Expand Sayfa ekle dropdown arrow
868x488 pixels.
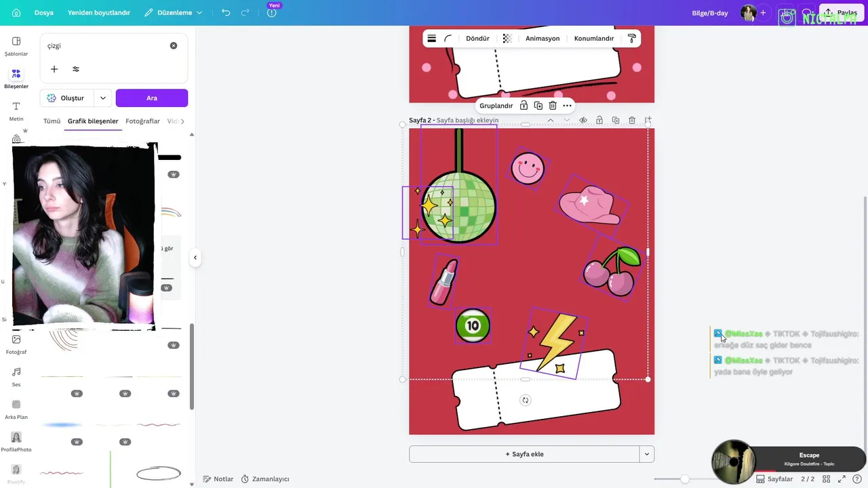[x=647, y=454]
